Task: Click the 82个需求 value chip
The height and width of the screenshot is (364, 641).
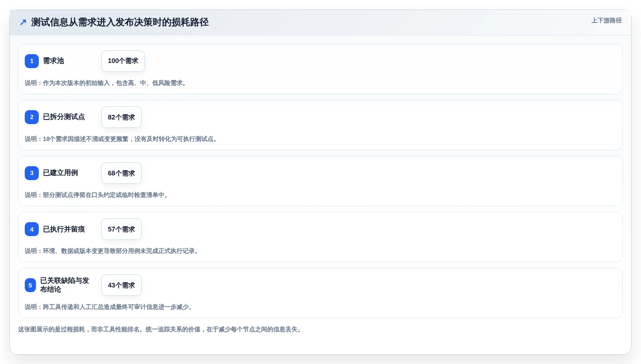Action: [121, 117]
